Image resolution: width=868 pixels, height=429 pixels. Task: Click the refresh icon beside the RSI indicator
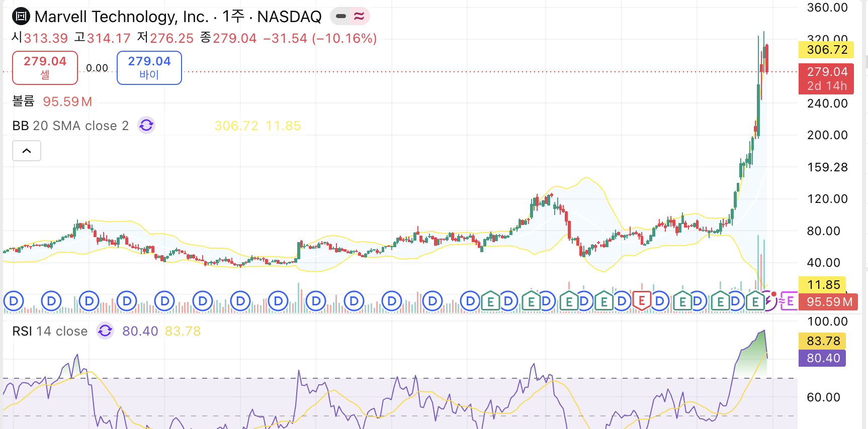point(105,331)
